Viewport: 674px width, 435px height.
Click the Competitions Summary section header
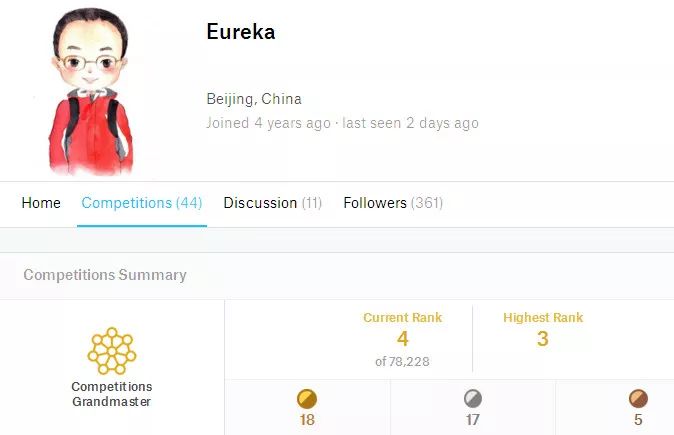click(x=105, y=275)
